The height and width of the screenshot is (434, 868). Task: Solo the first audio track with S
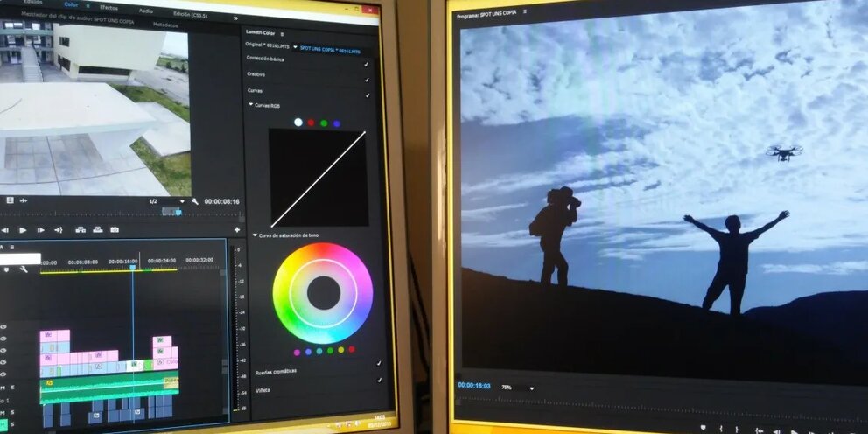(x=14, y=387)
